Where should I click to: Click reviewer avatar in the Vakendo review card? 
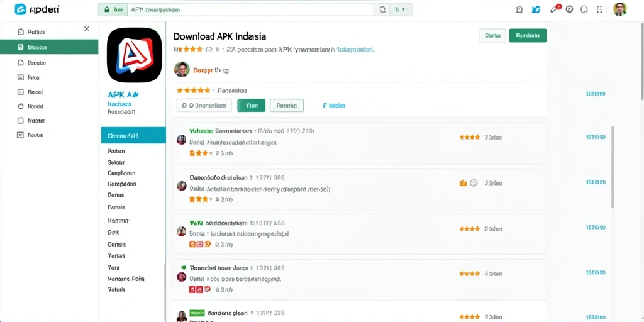pyautogui.click(x=181, y=140)
